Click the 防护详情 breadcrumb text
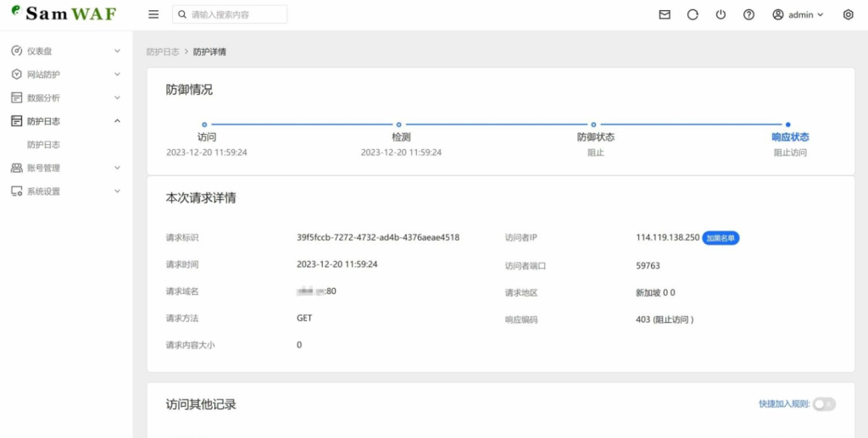 (209, 52)
